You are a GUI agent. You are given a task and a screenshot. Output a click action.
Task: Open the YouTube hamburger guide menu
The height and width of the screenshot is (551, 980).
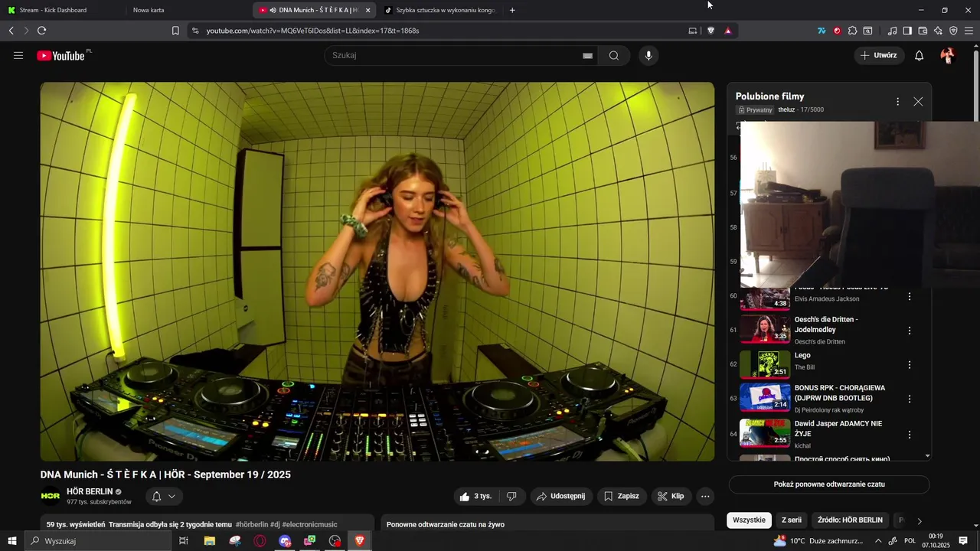tap(18, 55)
